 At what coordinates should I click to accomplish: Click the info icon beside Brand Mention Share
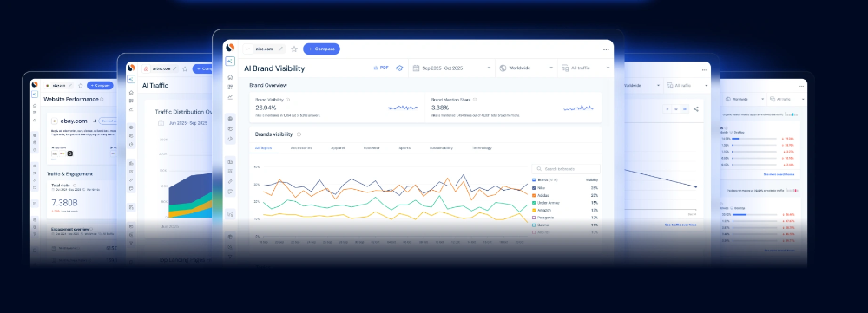(x=475, y=100)
